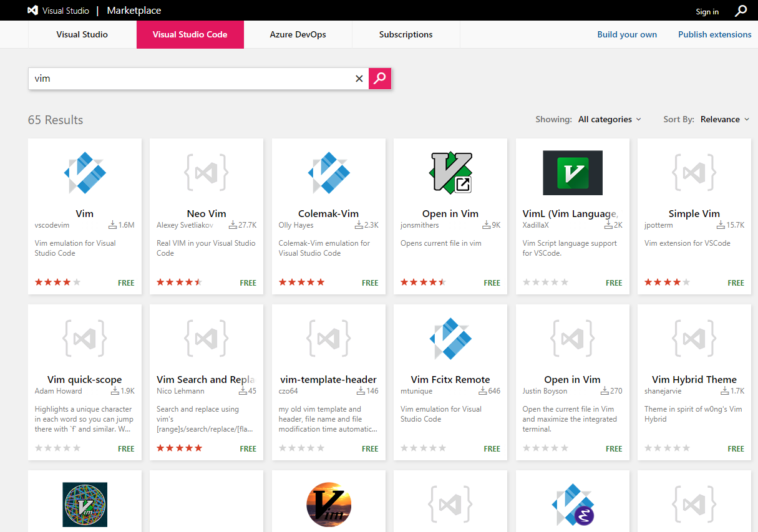Click publisher name jonsmithers
The image size is (758, 532).
420,225
